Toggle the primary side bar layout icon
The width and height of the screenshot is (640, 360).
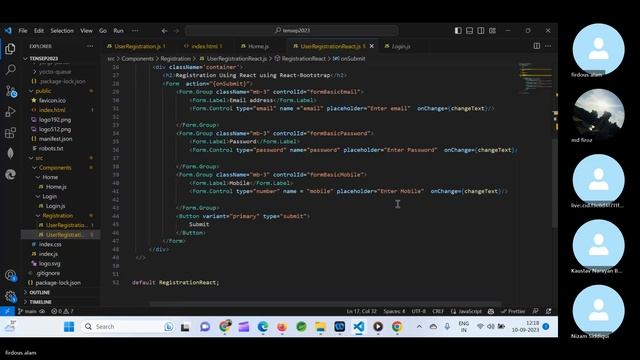click(458, 31)
